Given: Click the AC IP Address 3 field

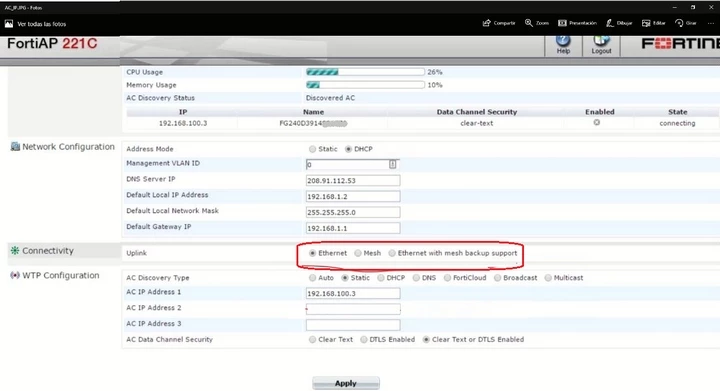Looking at the screenshot, I should coord(353,325).
